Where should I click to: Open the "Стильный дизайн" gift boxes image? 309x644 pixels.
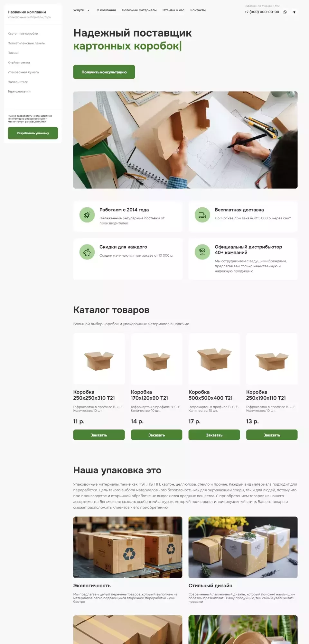pyautogui.click(x=243, y=547)
